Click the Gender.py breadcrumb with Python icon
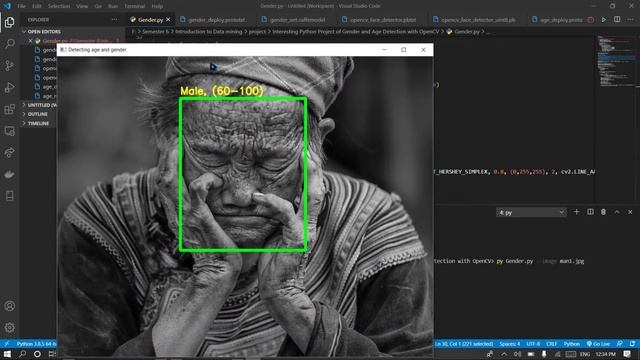 [463, 31]
